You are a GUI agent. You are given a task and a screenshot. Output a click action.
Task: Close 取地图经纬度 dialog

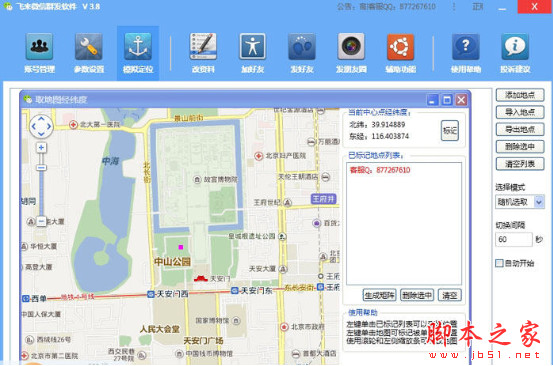point(461,100)
